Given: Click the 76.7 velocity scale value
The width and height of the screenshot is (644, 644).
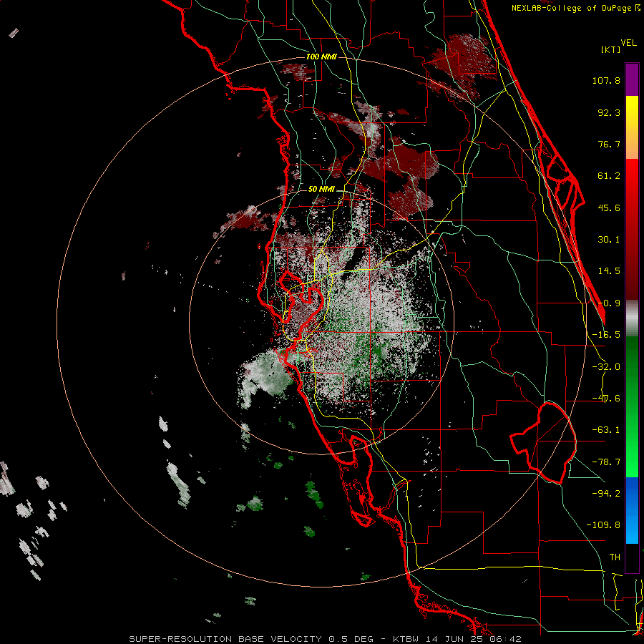Looking at the screenshot, I should pyautogui.click(x=609, y=144).
